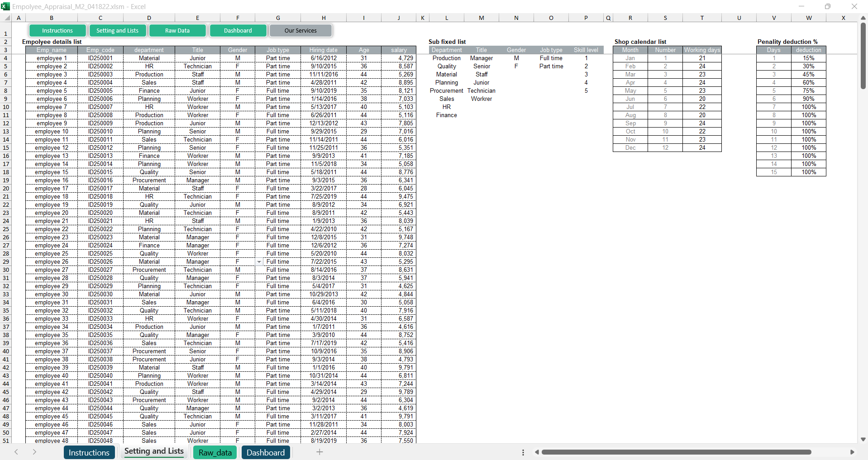This screenshot has height=460, width=868.
Task: Click the three-dot sheet tab bar handle
Action: coord(523,452)
